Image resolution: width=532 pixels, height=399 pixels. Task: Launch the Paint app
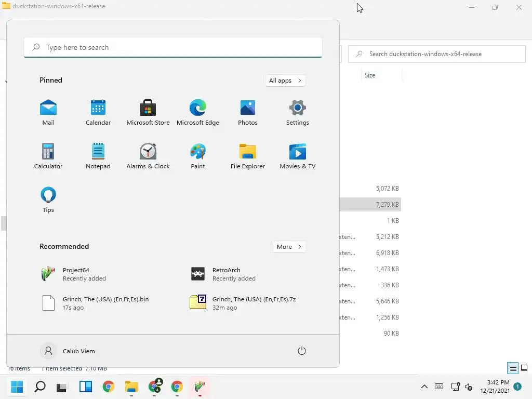(x=198, y=156)
